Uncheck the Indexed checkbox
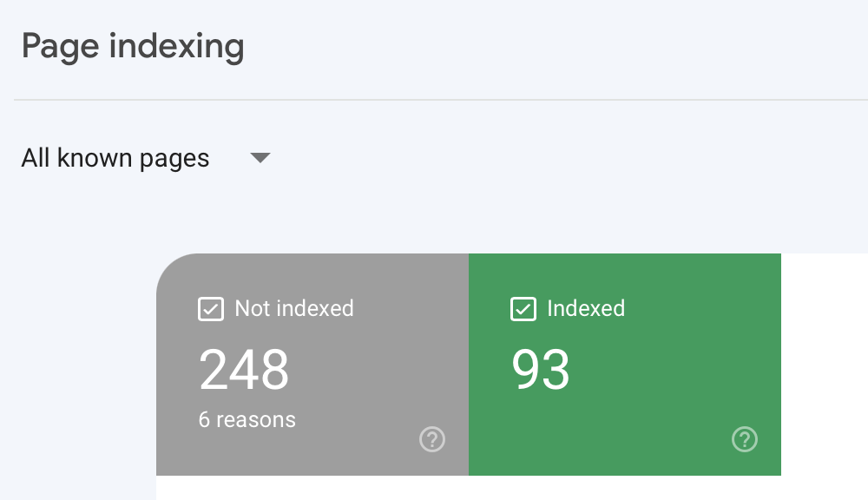 pos(523,309)
